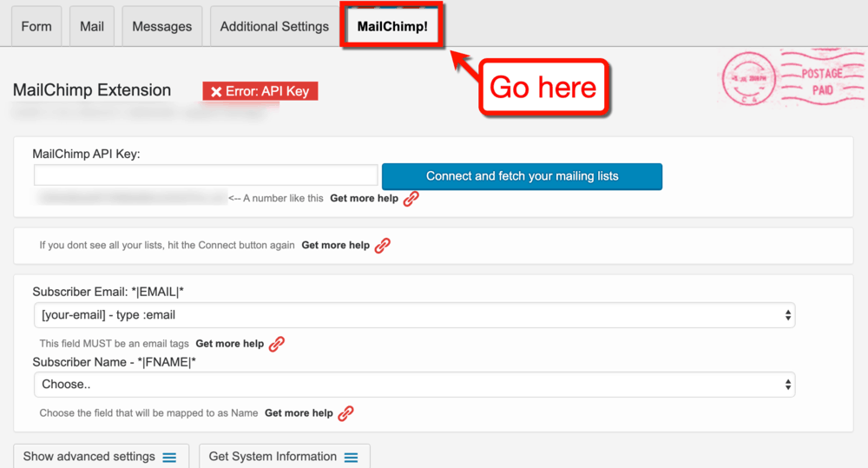Expand the Subscriber Email dropdown
The image size is (868, 468).
coord(415,315)
